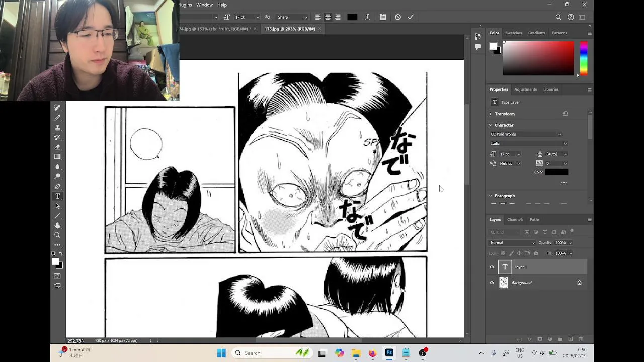Commit current text edits checkmark
The width and height of the screenshot is (644, 362).
(x=411, y=17)
